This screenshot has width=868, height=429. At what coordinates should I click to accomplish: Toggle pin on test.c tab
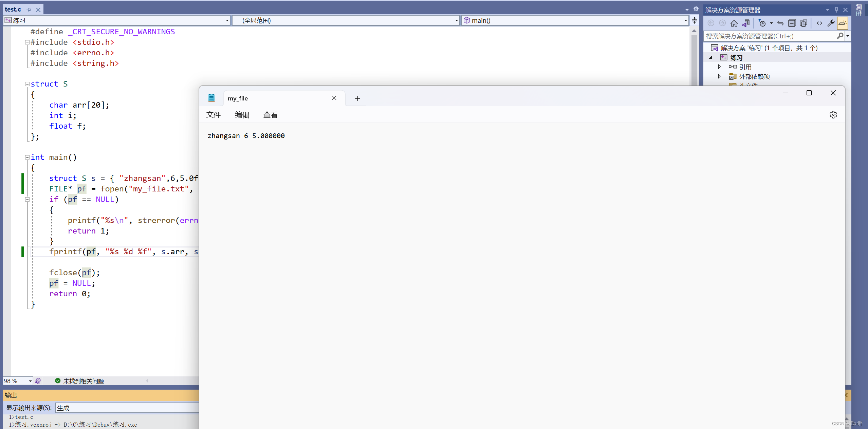(29, 10)
